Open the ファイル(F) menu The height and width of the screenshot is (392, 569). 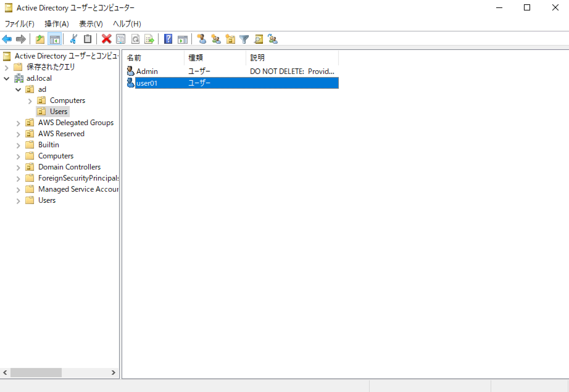[19, 24]
